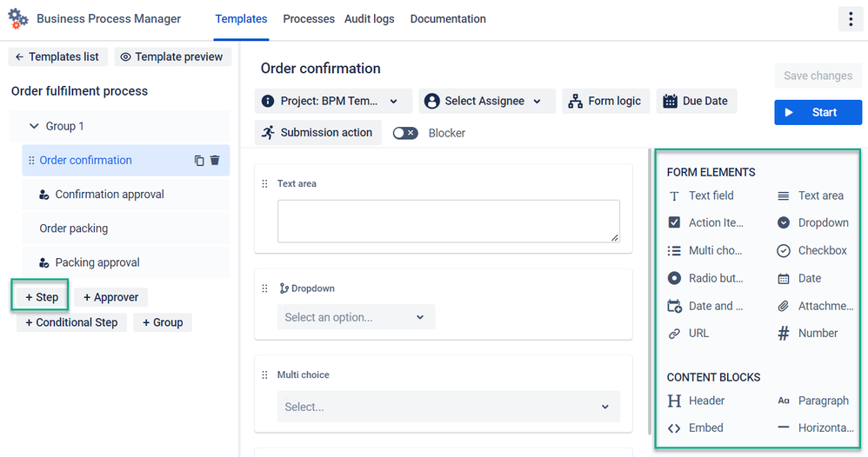
Task: Add a new Group
Action: pyautogui.click(x=163, y=322)
